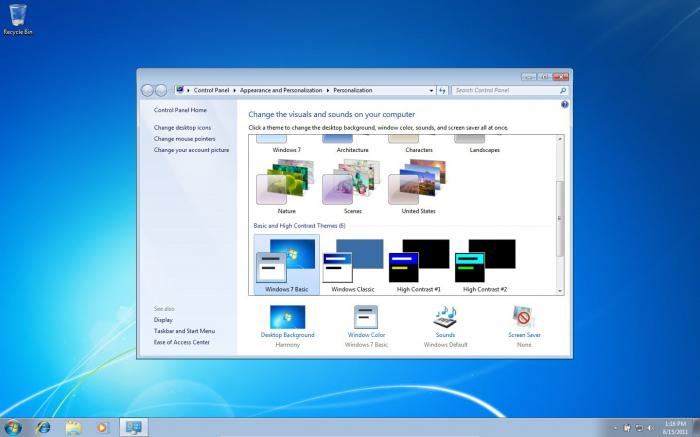This screenshot has width=700, height=437.
Task: Launch Internet Explorer from the taskbar
Action: click(x=43, y=427)
